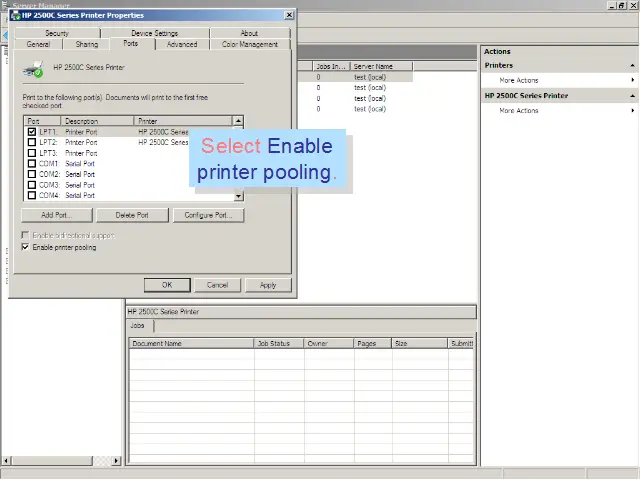Check the COM1 serial port checkbox
Viewport: 640px width, 480px height.
point(32,163)
